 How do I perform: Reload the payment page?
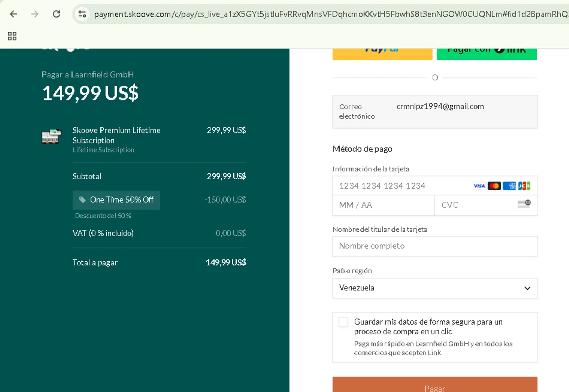pyautogui.click(x=57, y=14)
